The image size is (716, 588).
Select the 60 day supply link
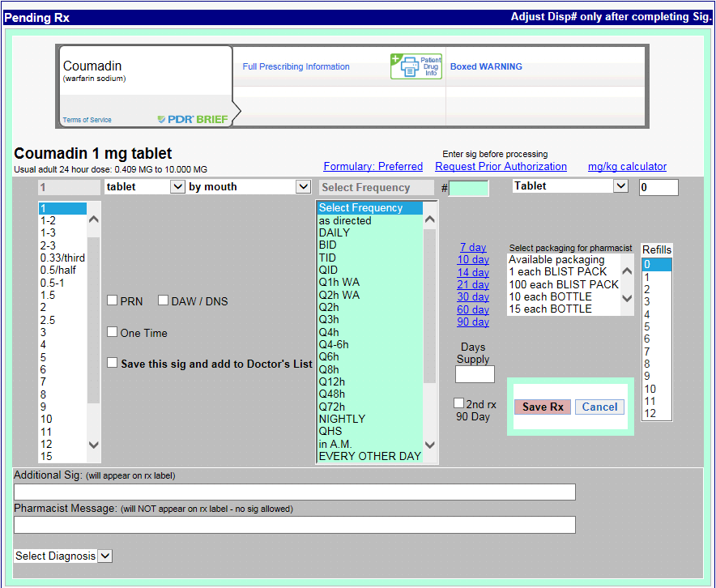[x=473, y=310]
